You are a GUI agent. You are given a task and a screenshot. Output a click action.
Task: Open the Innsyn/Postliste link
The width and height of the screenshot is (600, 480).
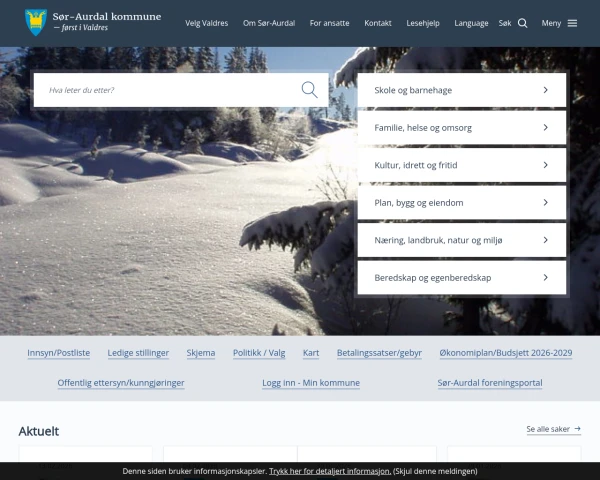[58, 353]
